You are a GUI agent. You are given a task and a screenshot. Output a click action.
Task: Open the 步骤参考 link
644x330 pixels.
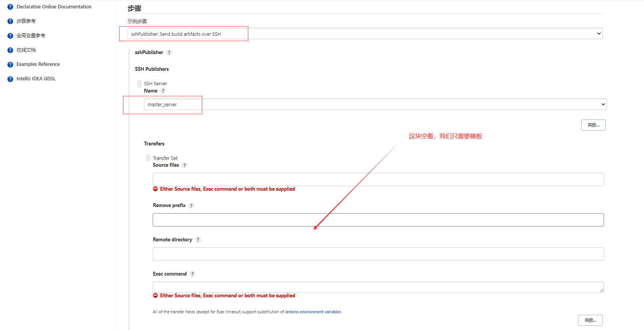26,21
